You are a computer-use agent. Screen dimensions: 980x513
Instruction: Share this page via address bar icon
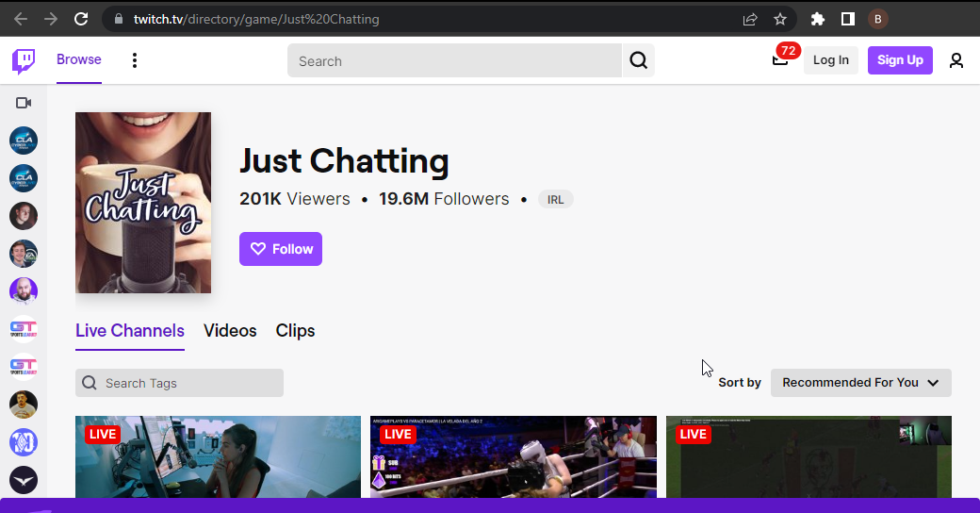pos(750,20)
